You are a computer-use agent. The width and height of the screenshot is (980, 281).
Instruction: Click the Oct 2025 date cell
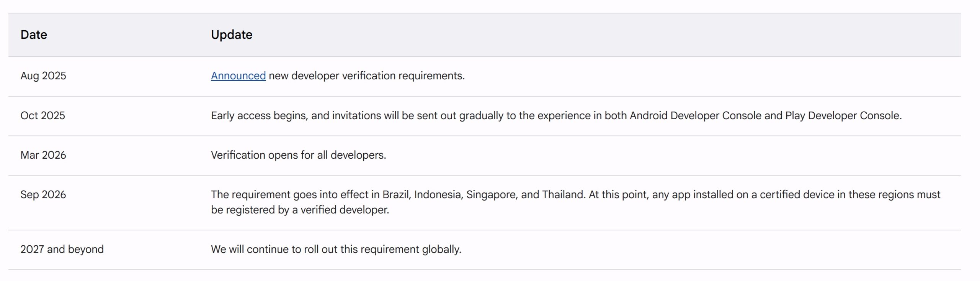(42, 116)
